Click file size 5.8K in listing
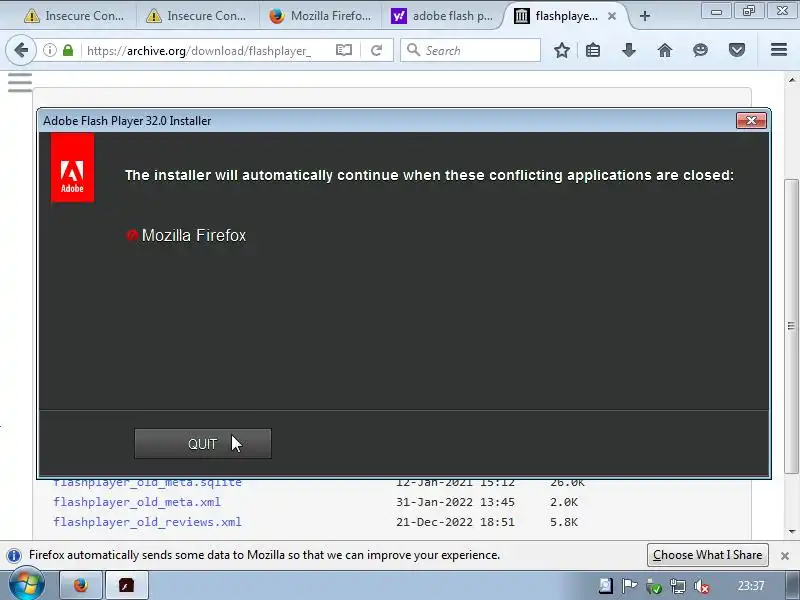The image size is (800, 600). tap(564, 522)
